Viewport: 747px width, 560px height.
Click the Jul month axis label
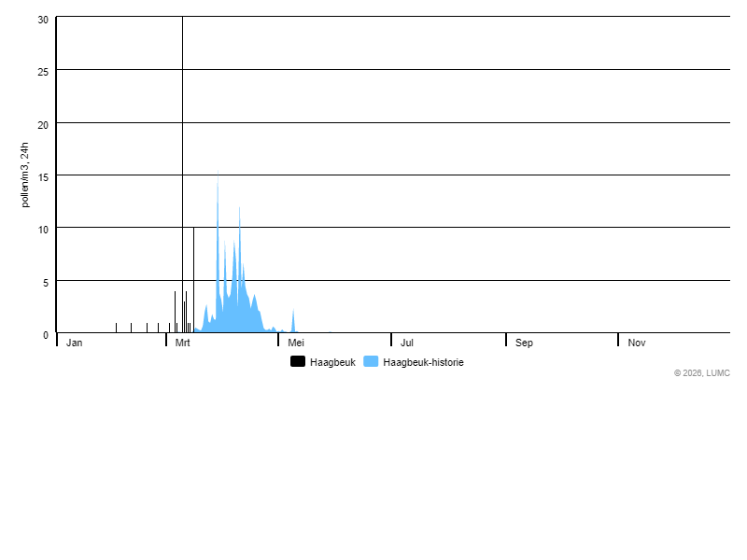[x=407, y=343]
